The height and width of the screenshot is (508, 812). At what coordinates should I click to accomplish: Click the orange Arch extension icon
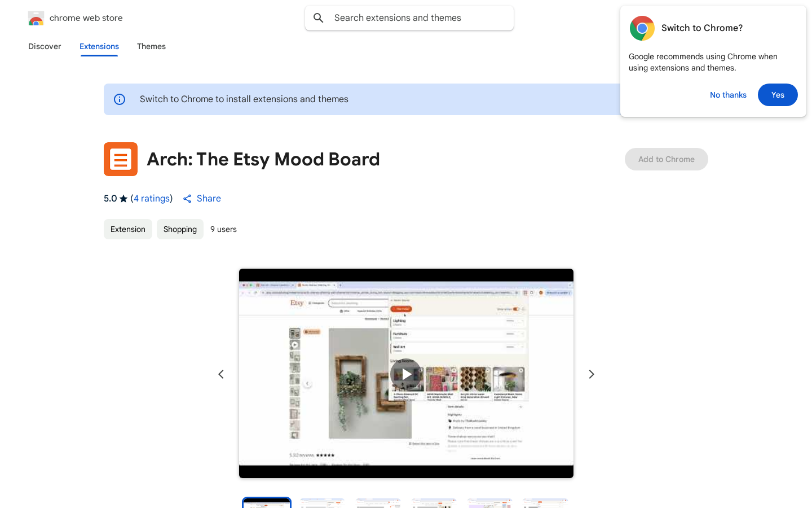click(121, 159)
